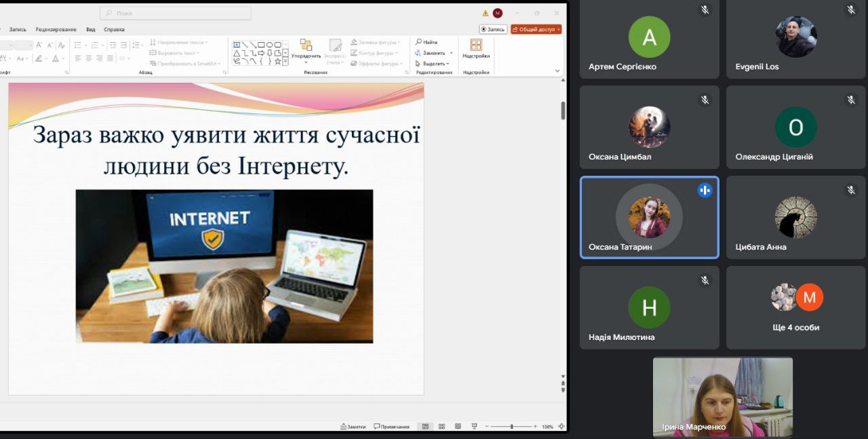Open the bulleted list dropdown
Viewport: 868px width, 439px height.
pos(85,45)
